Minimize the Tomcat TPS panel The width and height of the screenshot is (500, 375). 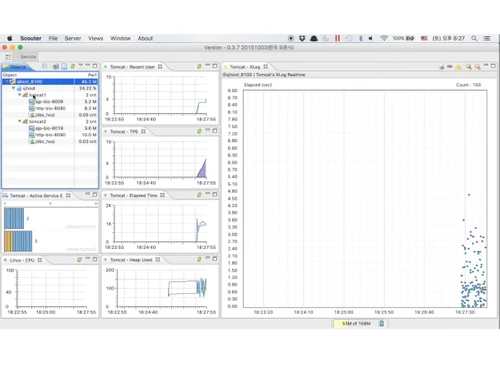point(207,130)
